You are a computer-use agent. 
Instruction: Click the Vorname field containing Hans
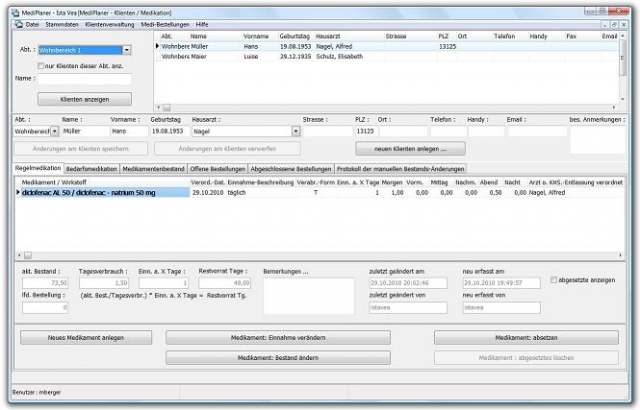point(129,131)
